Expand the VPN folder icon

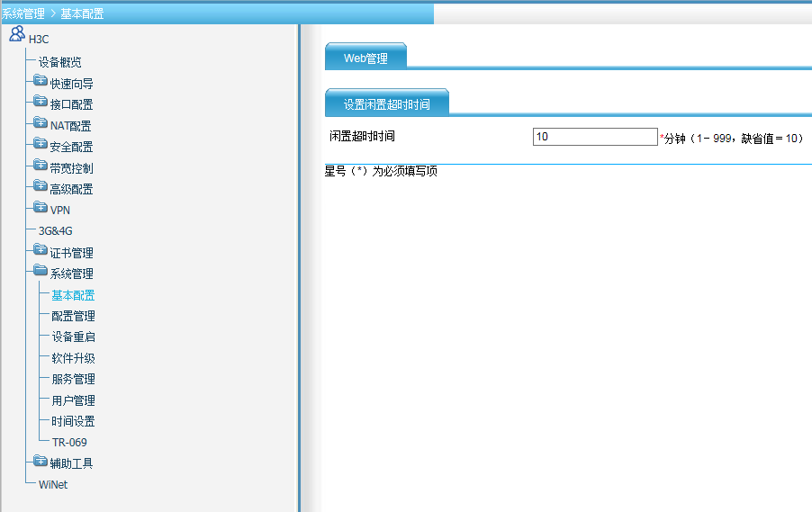[x=41, y=207]
